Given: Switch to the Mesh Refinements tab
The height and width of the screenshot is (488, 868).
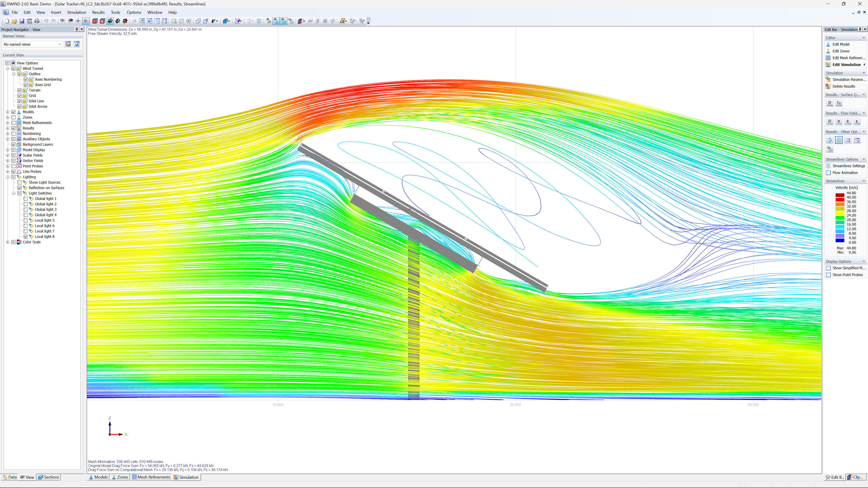Looking at the screenshot, I should [x=151, y=477].
